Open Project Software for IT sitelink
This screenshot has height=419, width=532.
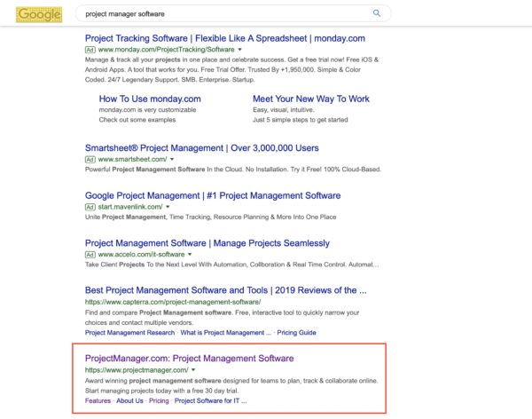coord(210,401)
